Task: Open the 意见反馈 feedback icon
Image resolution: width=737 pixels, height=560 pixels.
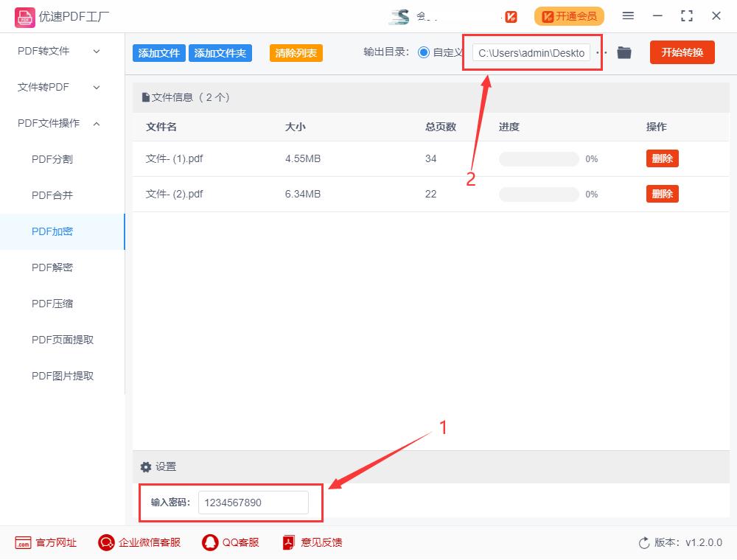Action: pos(288,542)
